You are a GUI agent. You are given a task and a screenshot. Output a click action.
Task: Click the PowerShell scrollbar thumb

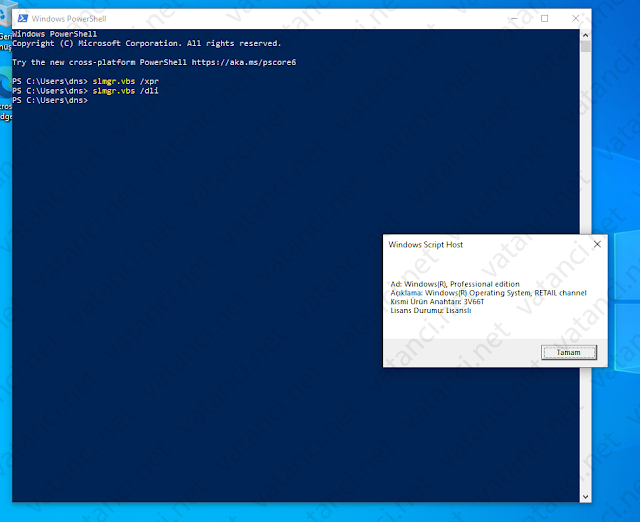click(585, 47)
